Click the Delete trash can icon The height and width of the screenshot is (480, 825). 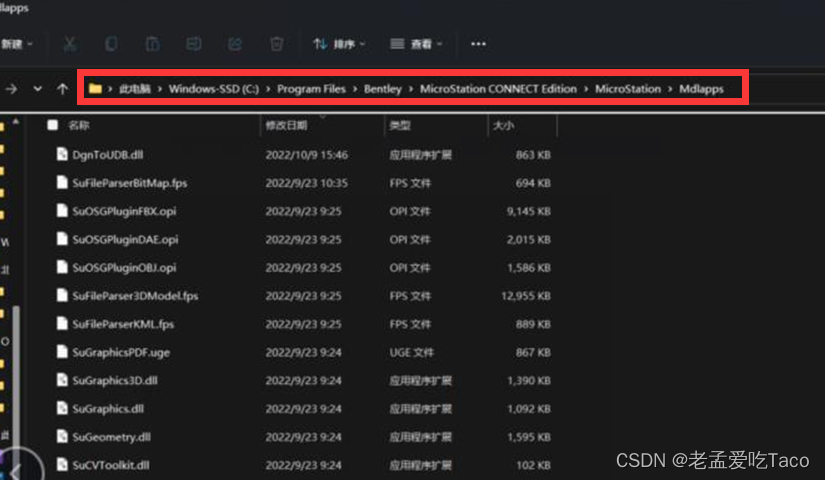(x=276, y=44)
